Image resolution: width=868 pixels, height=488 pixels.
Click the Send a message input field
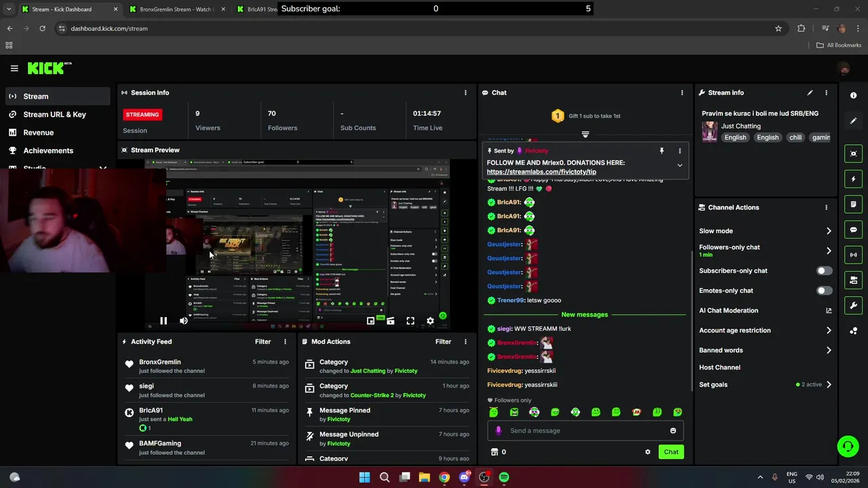coord(585,430)
